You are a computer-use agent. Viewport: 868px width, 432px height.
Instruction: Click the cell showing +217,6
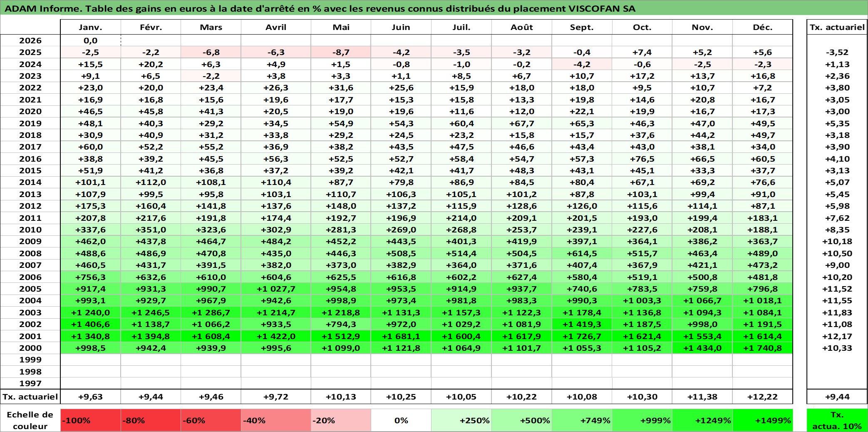pos(151,218)
